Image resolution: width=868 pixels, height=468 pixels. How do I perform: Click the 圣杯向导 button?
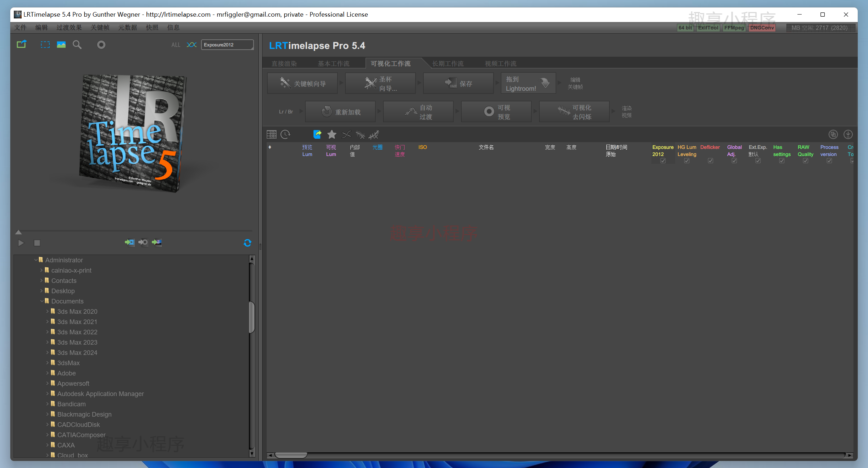coord(380,83)
